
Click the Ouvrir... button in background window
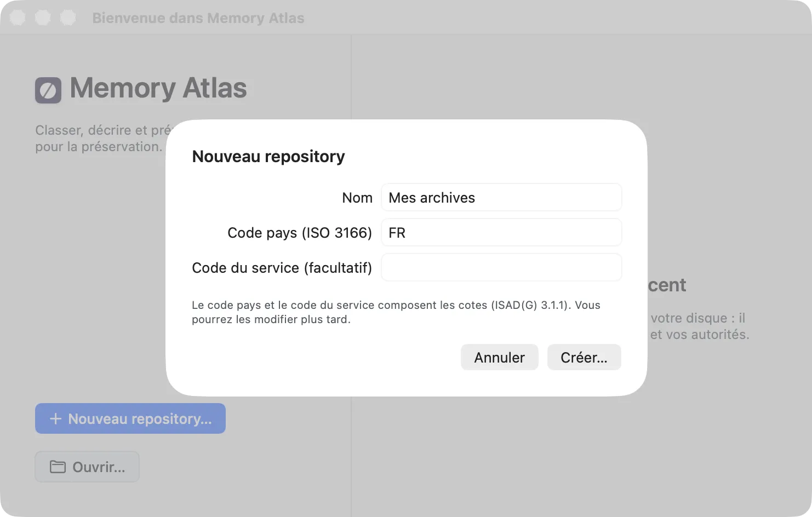click(87, 467)
